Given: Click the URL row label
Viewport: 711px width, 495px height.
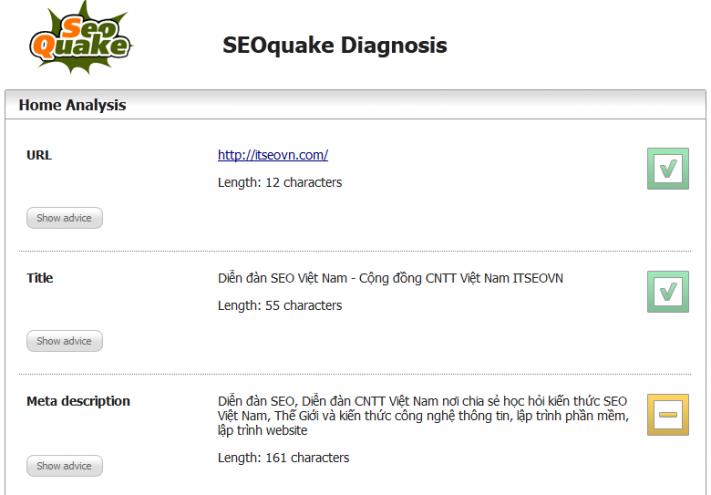Looking at the screenshot, I should pos(39,155).
